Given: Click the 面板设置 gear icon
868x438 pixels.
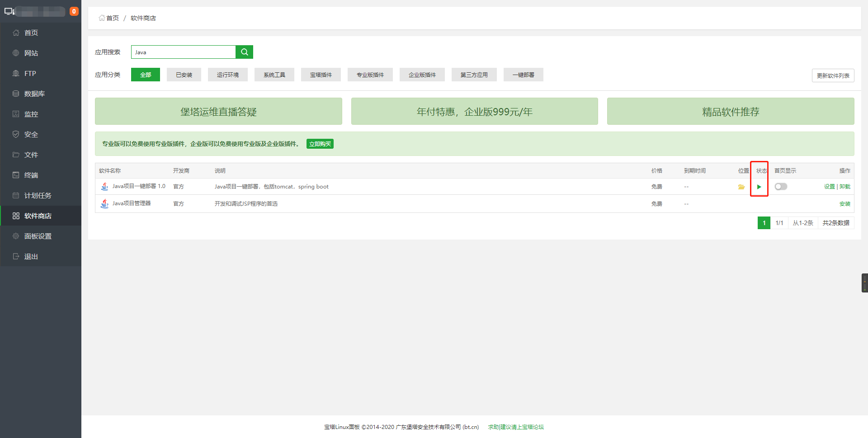Looking at the screenshot, I should click(16, 236).
